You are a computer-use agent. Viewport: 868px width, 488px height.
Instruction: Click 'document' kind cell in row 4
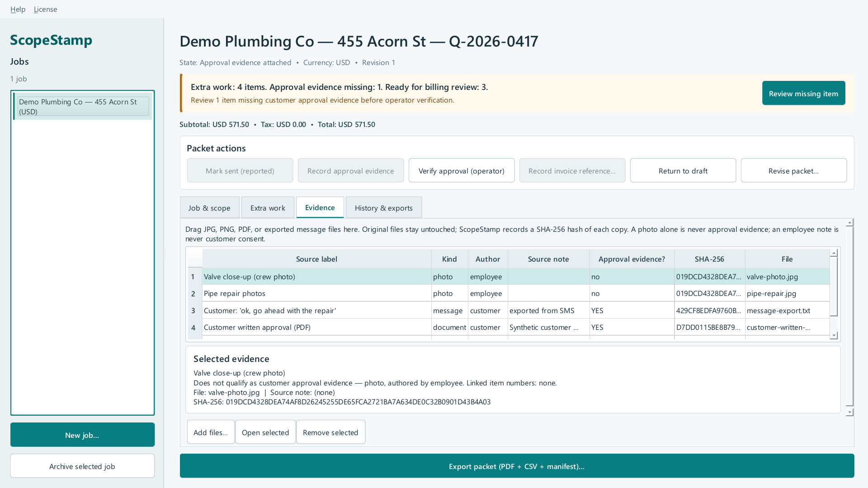pos(449,327)
